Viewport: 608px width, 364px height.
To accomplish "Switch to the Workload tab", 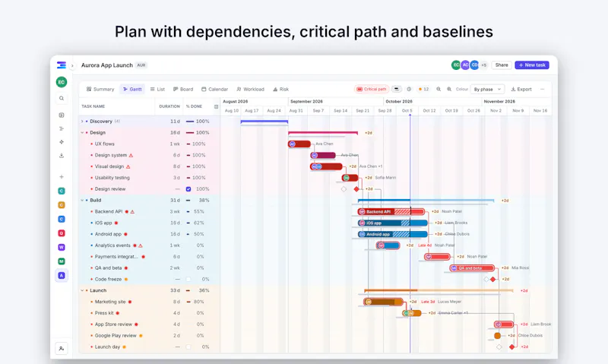I will tap(251, 89).
